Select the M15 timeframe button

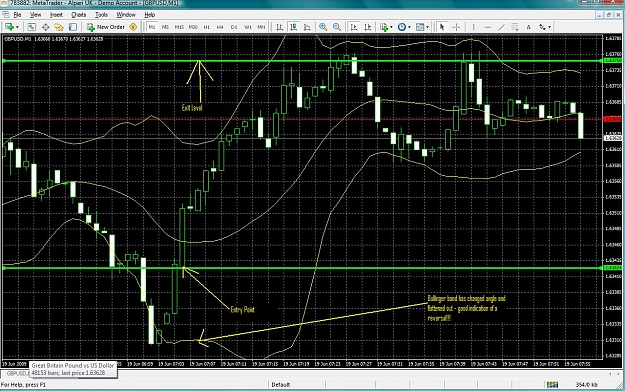click(179, 27)
